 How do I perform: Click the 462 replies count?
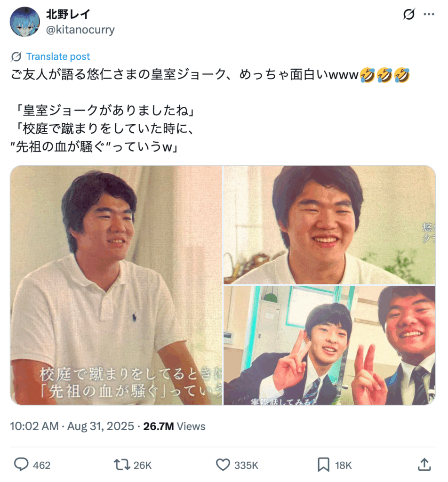coord(41,466)
